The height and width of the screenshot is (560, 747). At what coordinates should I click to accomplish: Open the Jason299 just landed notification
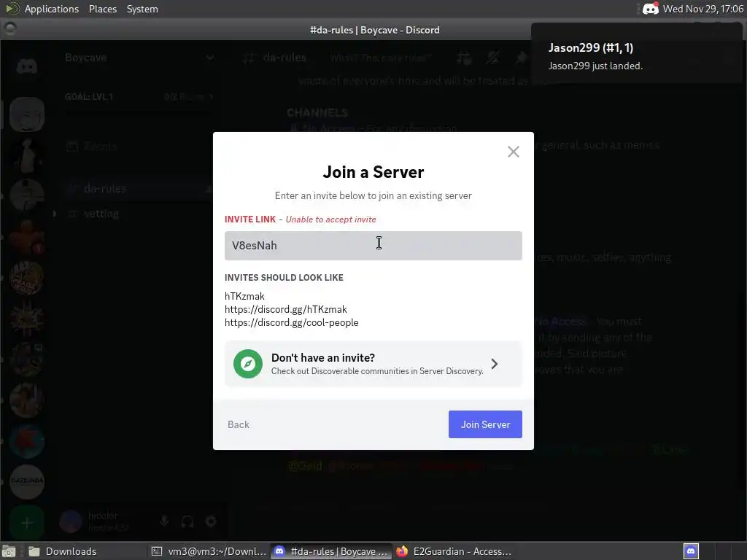point(636,52)
